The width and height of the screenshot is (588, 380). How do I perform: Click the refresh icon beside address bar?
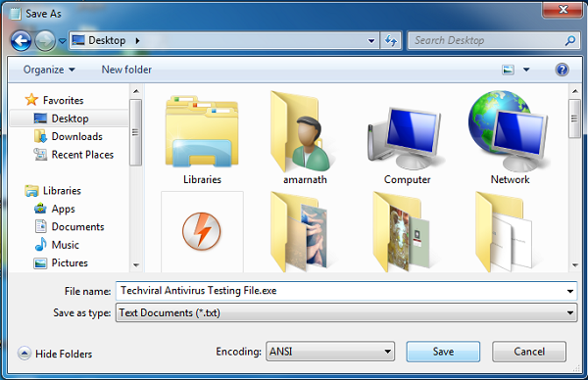[391, 40]
